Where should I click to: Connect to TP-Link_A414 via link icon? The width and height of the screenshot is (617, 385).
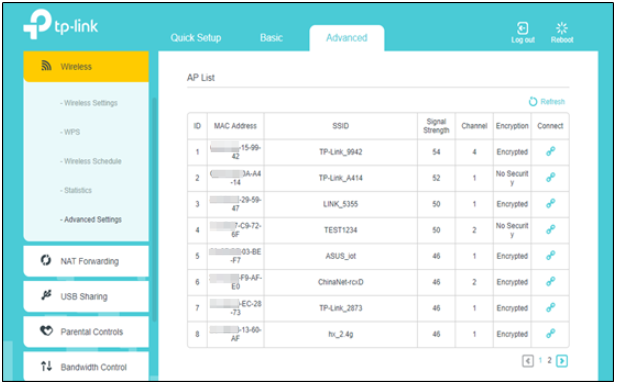pos(550,178)
